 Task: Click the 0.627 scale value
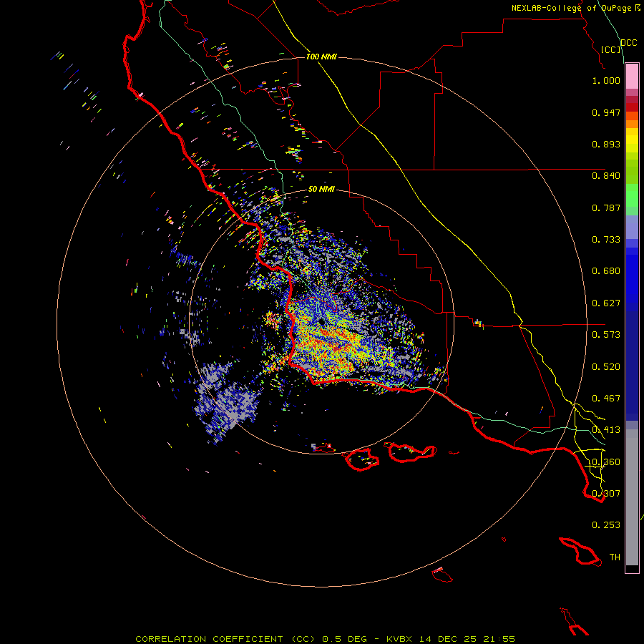[x=606, y=303]
